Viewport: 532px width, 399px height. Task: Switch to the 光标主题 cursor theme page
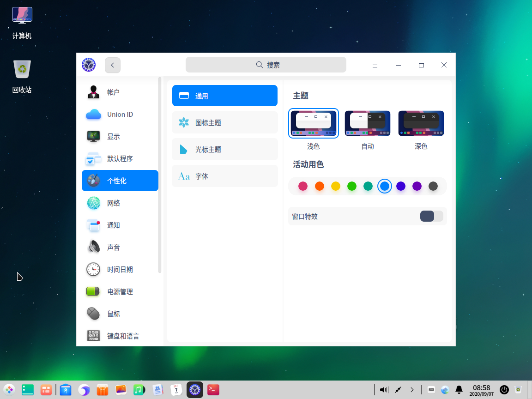[224, 149]
